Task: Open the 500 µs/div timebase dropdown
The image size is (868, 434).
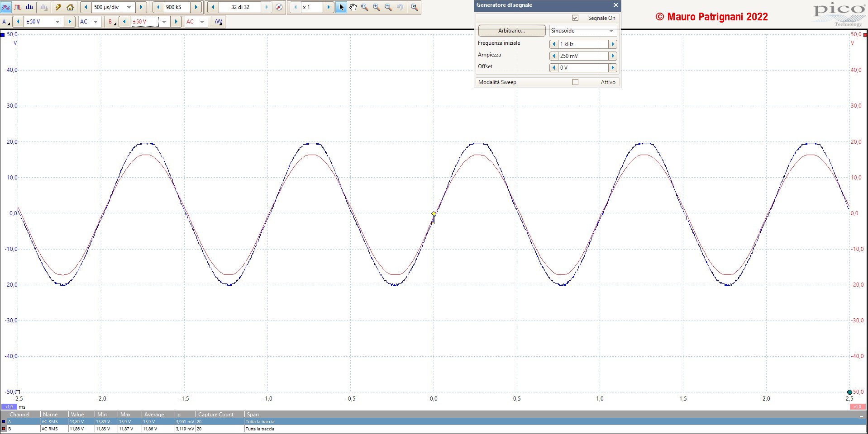Action: (x=129, y=7)
